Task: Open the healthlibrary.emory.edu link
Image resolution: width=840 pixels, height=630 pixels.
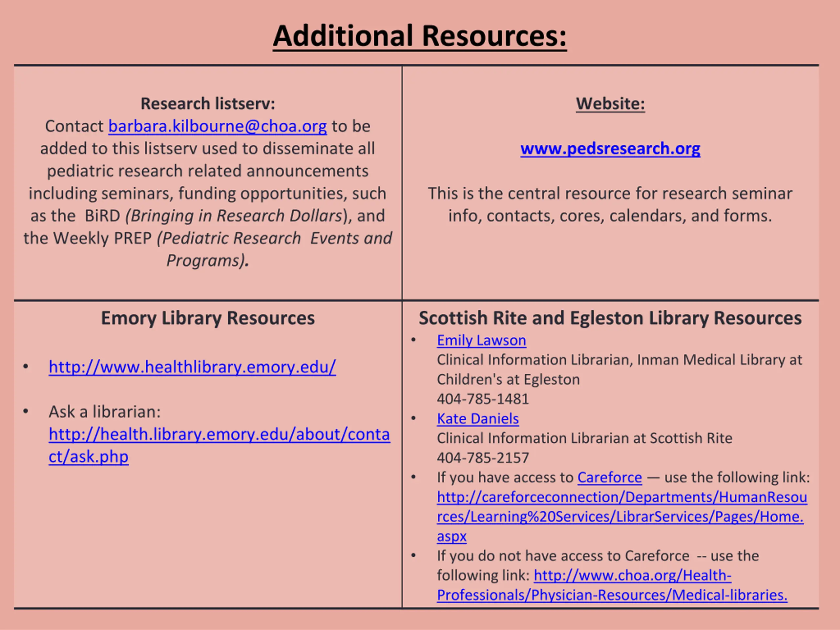Action: 192,367
